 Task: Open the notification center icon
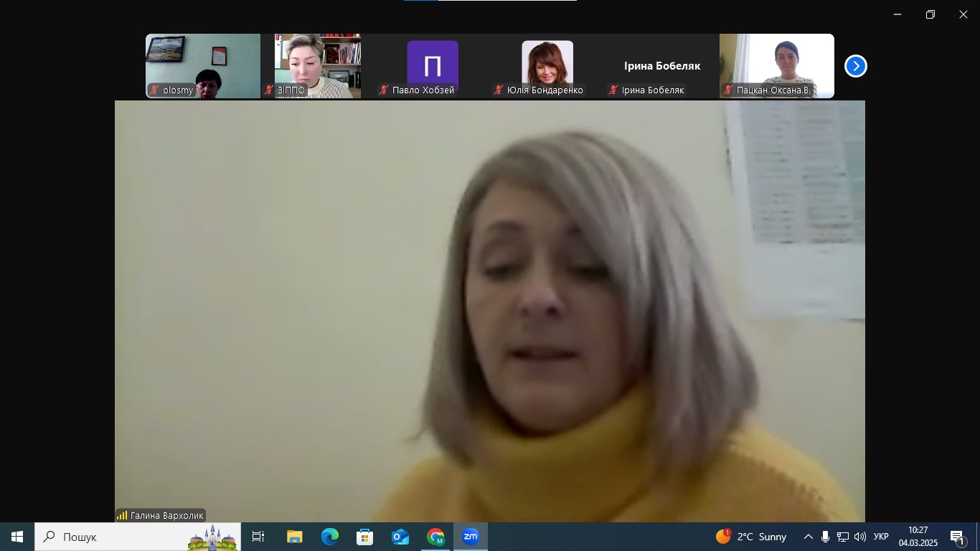pyautogui.click(x=957, y=537)
